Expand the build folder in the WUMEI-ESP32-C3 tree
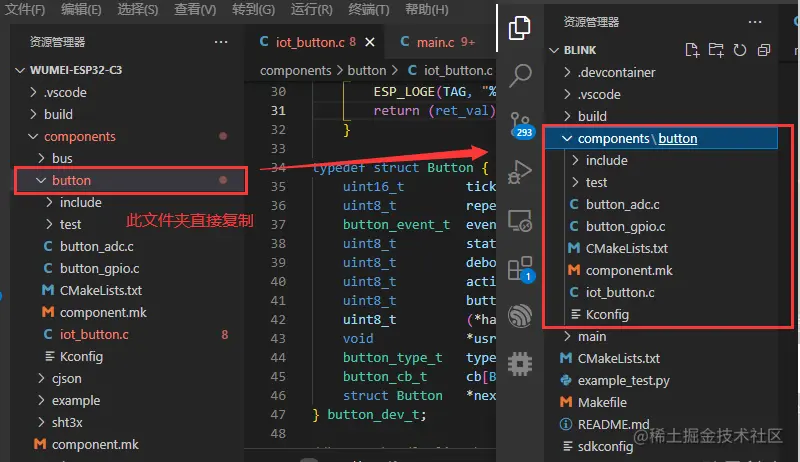800x462 pixels. 128,114
